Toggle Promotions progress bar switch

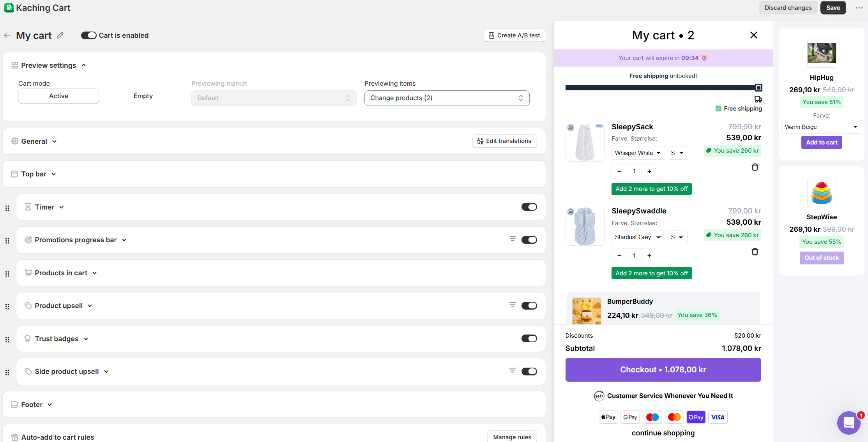click(x=529, y=240)
